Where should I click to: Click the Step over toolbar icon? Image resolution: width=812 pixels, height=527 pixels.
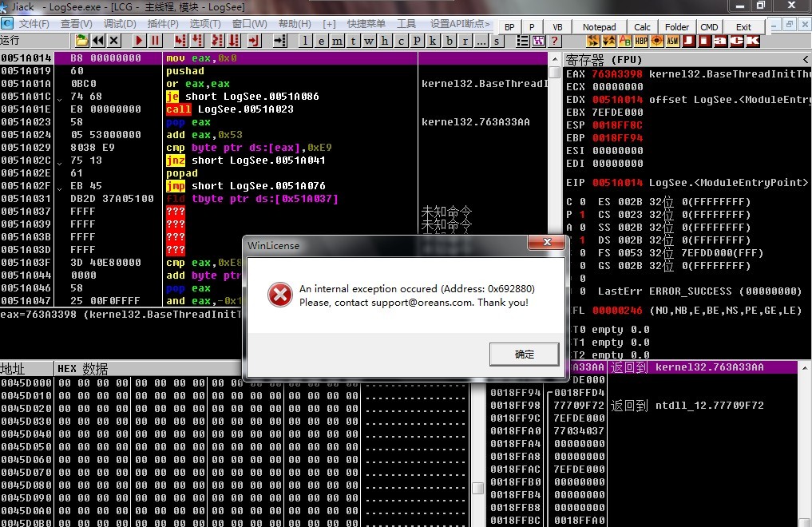197,41
